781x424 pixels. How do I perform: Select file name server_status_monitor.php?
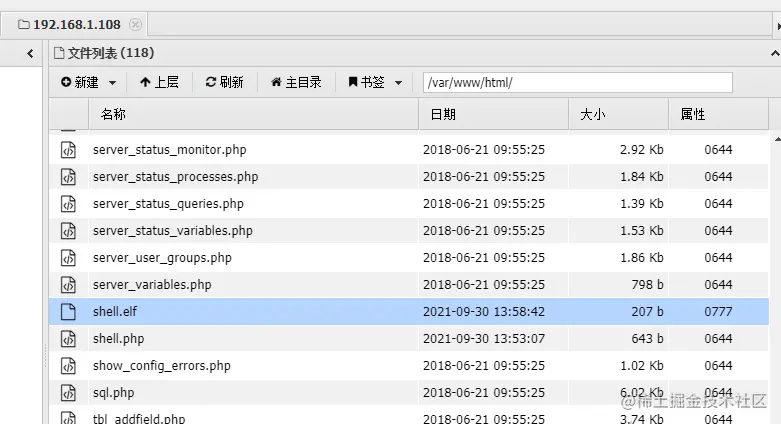click(x=169, y=150)
